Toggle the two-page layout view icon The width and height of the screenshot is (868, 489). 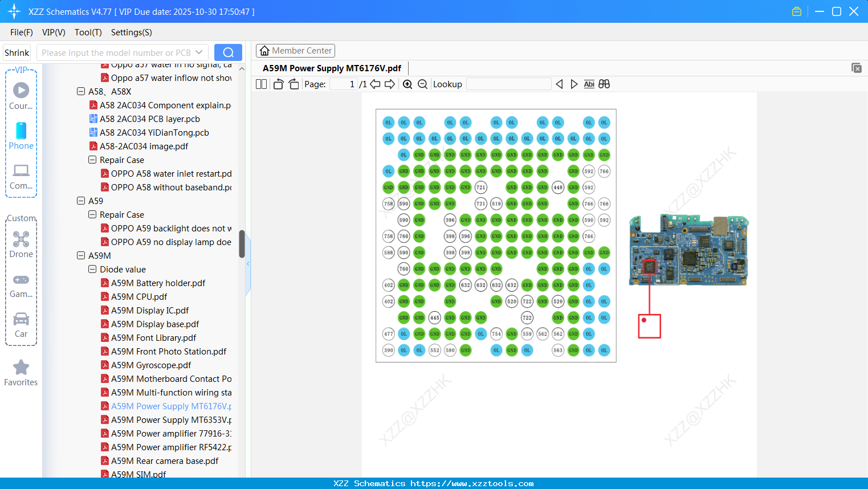(261, 84)
